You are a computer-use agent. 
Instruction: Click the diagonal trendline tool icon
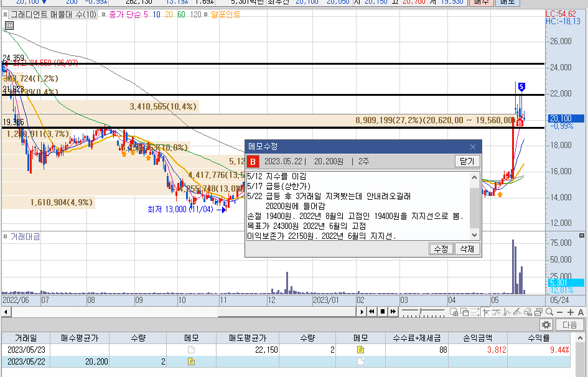(x=518, y=312)
